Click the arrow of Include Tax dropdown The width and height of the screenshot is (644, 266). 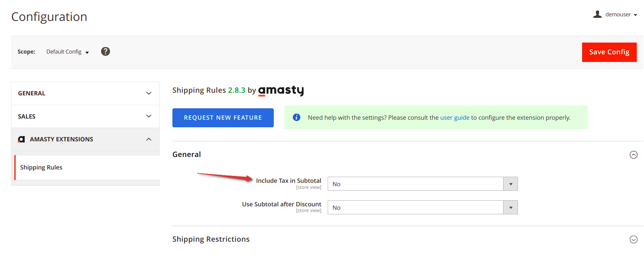coord(510,184)
